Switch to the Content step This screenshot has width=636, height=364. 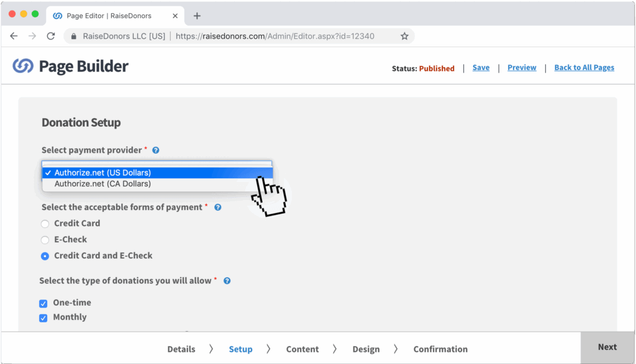point(302,349)
